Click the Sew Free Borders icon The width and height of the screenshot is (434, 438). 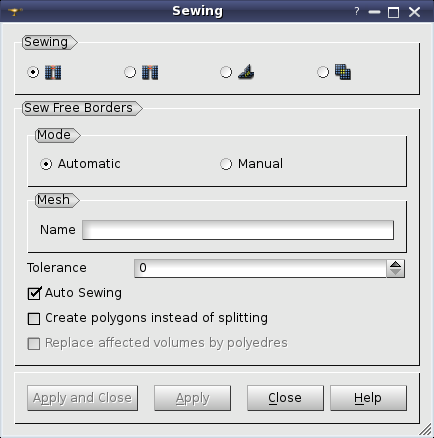53,72
